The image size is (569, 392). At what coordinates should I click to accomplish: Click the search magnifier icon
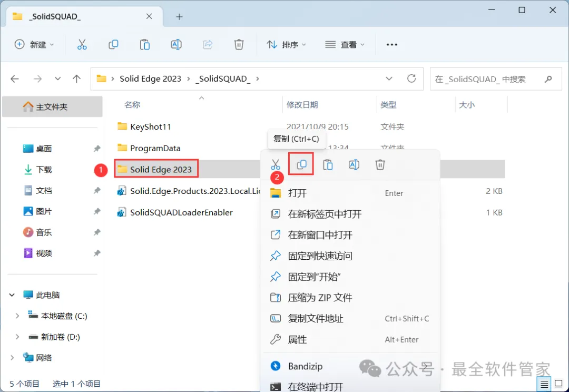pyautogui.click(x=548, y=79)
